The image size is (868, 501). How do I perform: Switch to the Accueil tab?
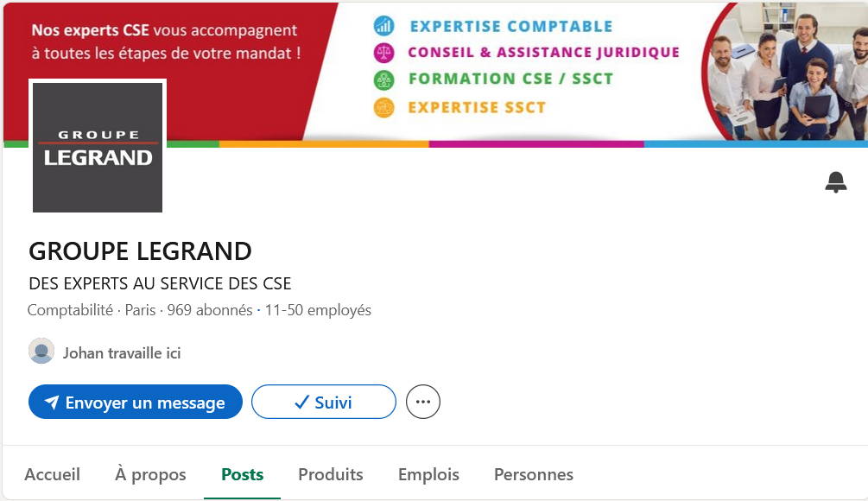tap(53, 474)
